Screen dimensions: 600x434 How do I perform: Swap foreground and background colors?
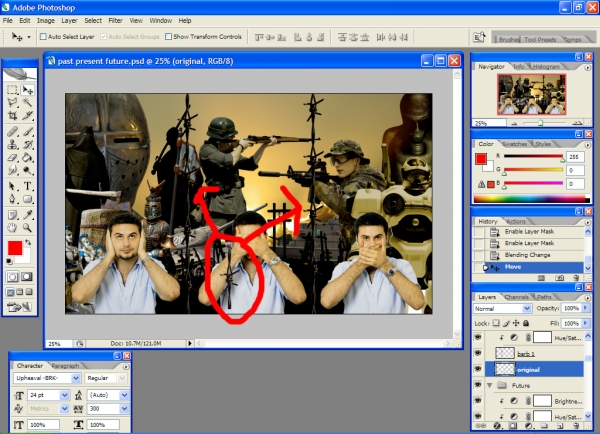pyautogui.click(x=28, y=242)
